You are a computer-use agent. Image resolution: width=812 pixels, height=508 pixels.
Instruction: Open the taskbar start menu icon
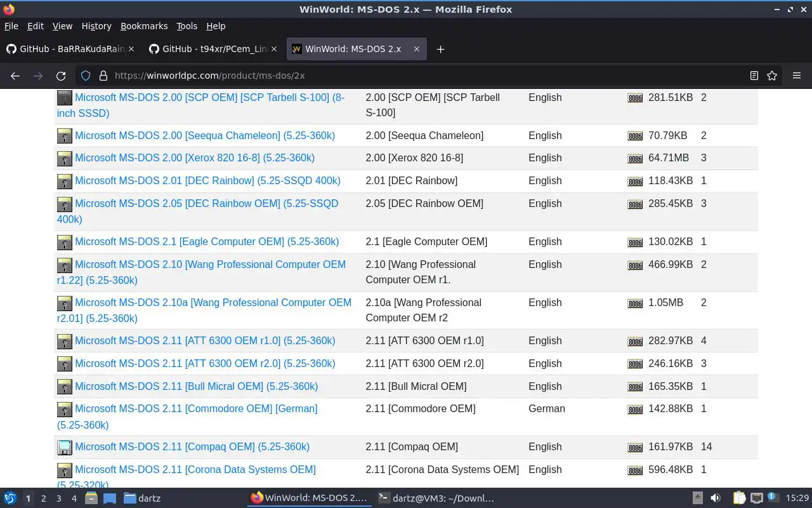pos(10,498)
